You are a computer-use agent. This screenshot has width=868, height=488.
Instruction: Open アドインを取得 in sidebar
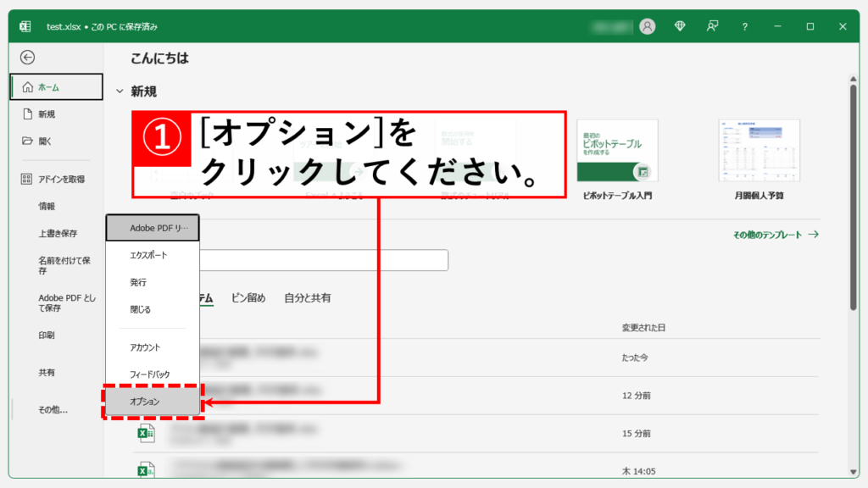(60, 179)
